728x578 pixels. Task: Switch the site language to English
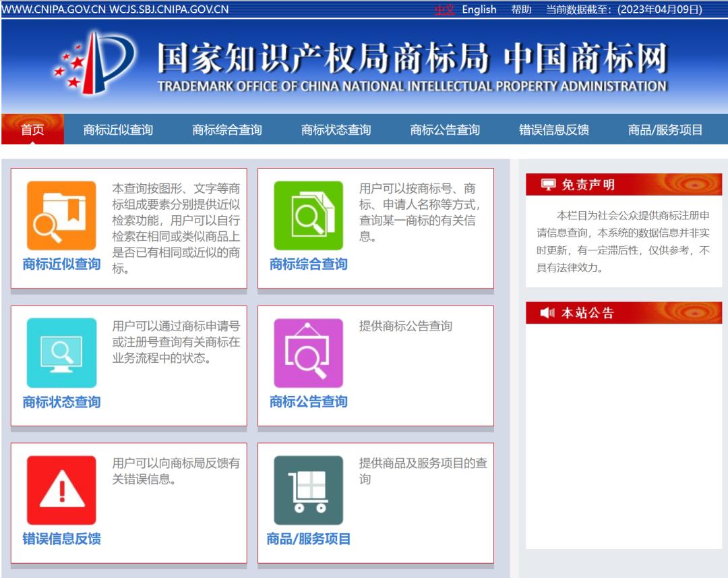(479, 9)
